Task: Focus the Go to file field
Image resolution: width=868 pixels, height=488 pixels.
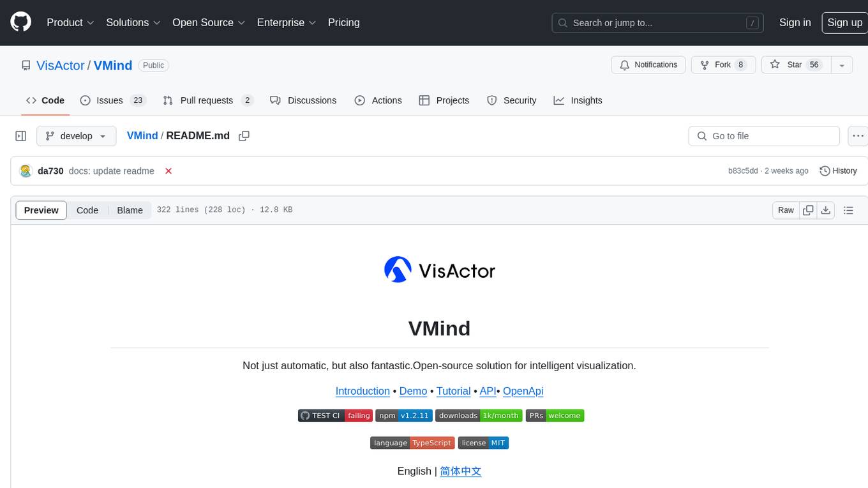Action: coord(764,136)
